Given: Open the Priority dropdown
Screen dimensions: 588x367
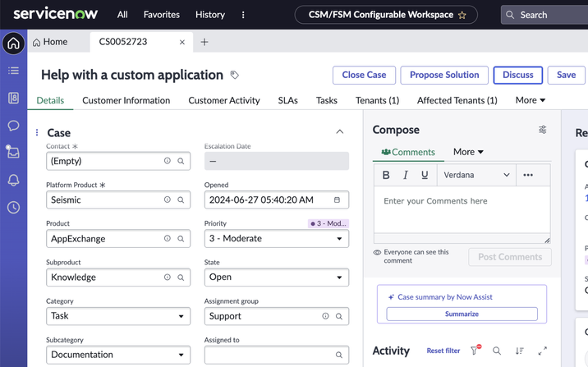Looking at the screenshot, I should pos(277,238).
